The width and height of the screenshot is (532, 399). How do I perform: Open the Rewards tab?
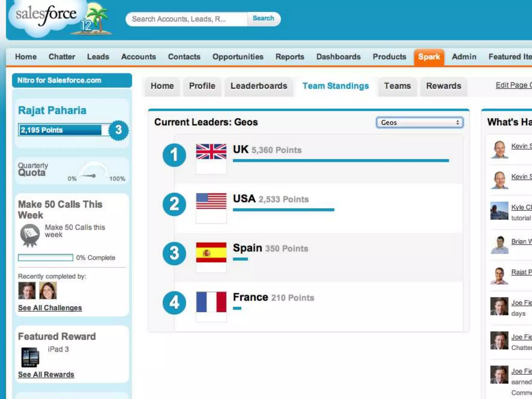coord(443,86)
